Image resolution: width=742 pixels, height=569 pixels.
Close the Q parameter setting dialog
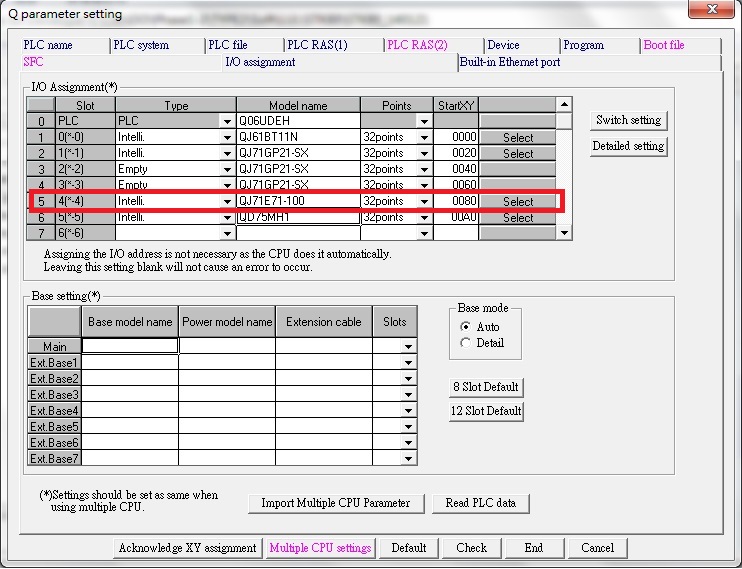click(714, 10)
